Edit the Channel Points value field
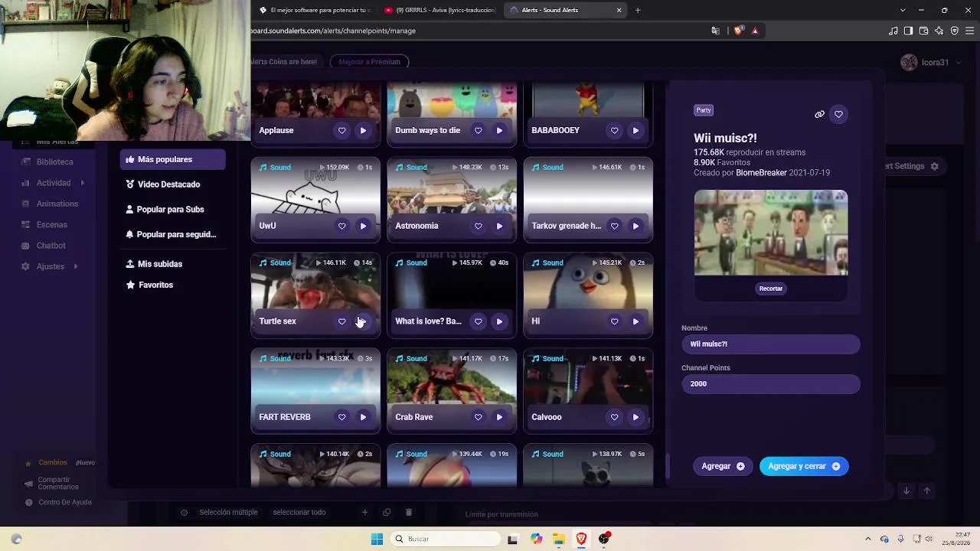The height and width of the screenshot is (551, 980). (771, 384)
